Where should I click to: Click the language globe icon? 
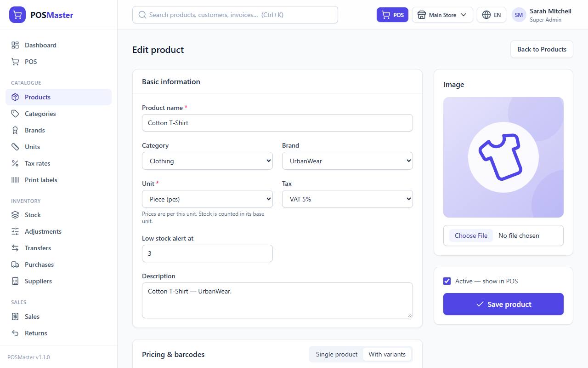(x=486, y=15)
